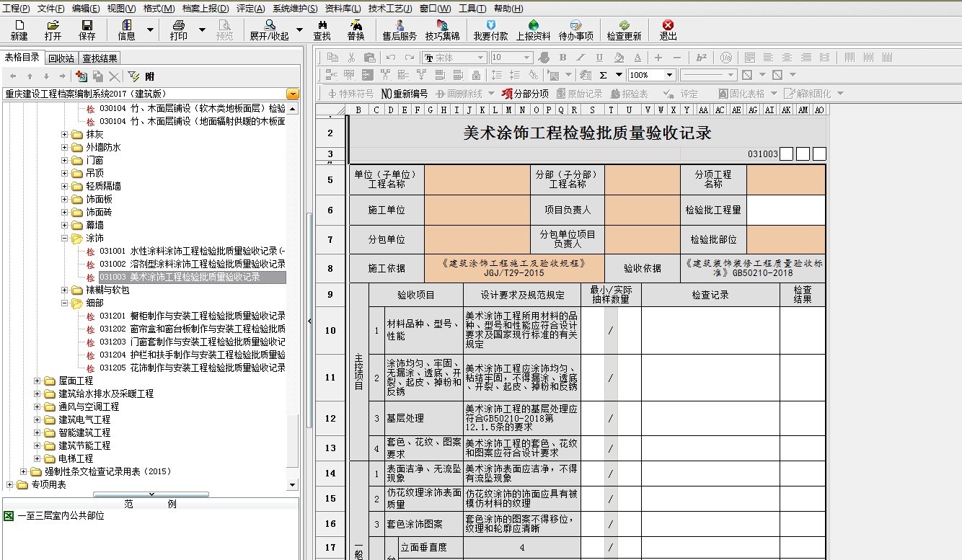Viewport: 962px width, 560px height.
Task: Toggle bold formatting with B icon
Action: [x=561, y=55]
